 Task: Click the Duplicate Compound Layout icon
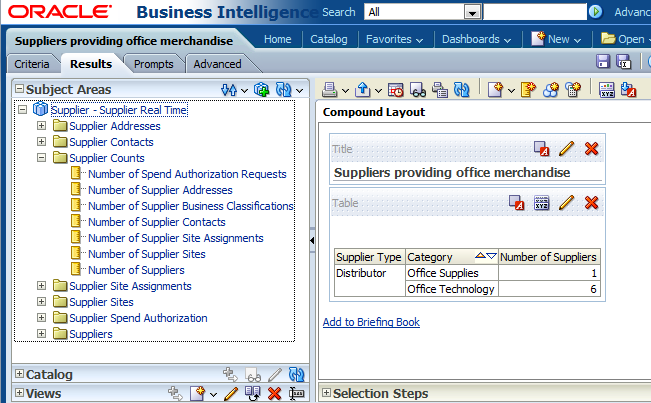point(440,89)
